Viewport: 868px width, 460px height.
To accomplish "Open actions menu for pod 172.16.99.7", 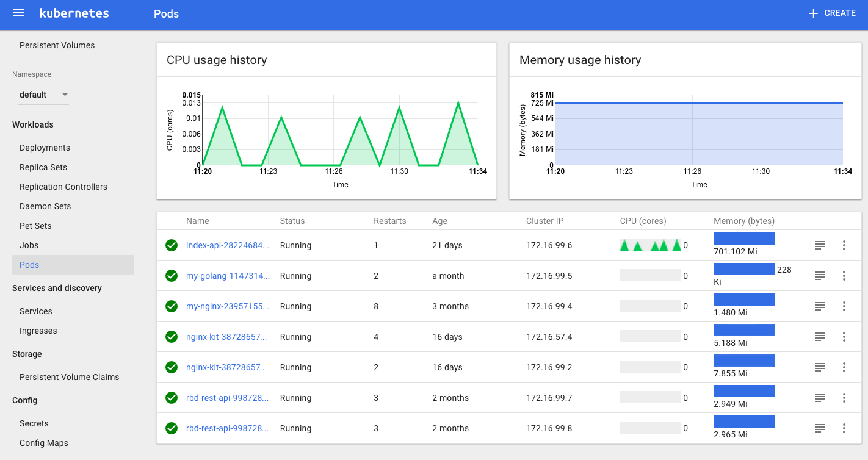I will click(x=844, y=398).
